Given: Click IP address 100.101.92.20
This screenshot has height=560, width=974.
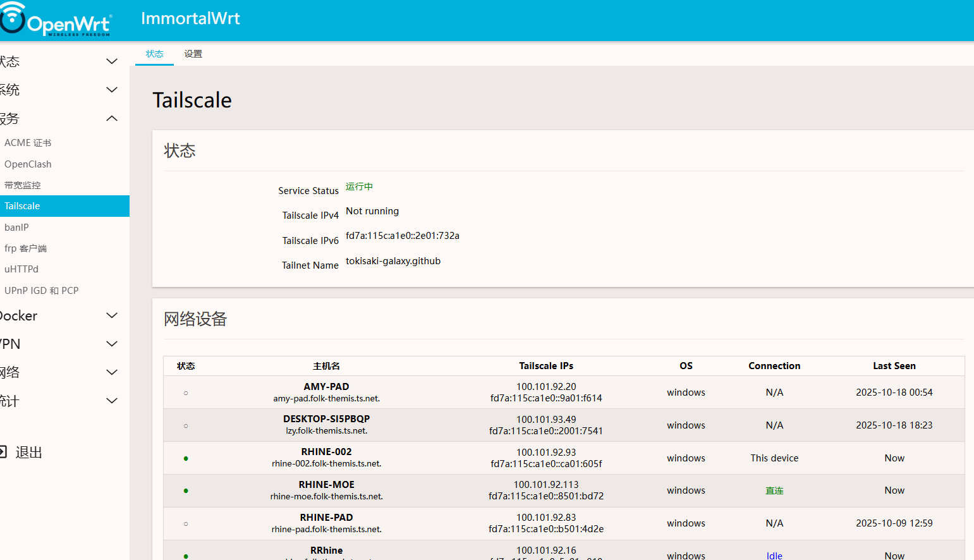Looking at the screenshot, I should pyautogui.click(x=546, y=387).
